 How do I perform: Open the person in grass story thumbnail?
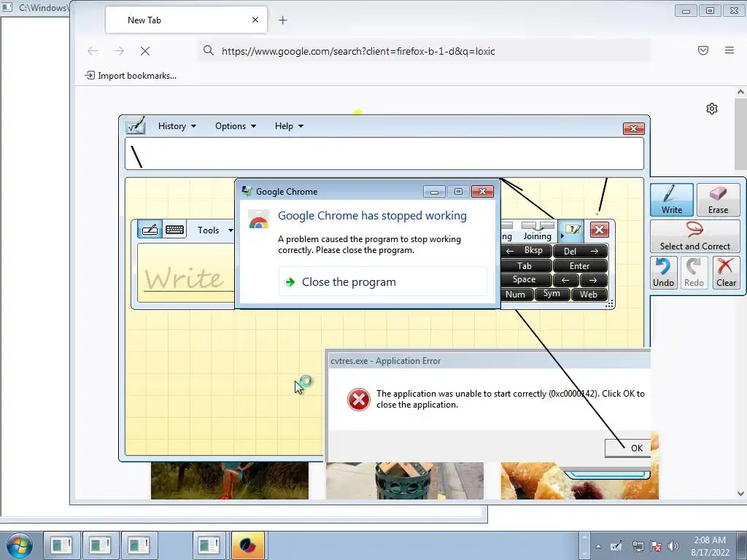pos(230,481)
